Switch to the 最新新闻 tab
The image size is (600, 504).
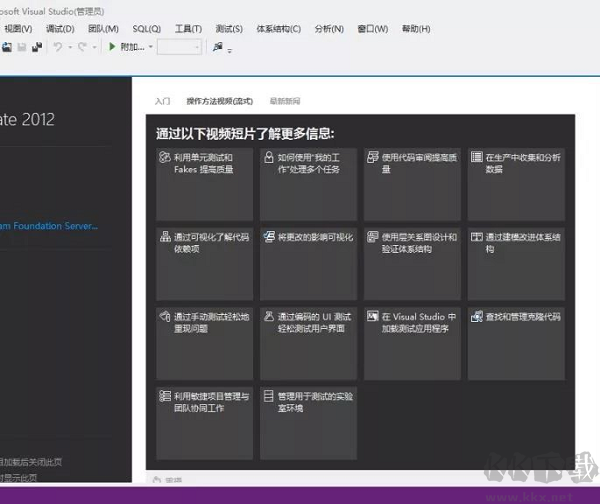[x=284, y=101]
